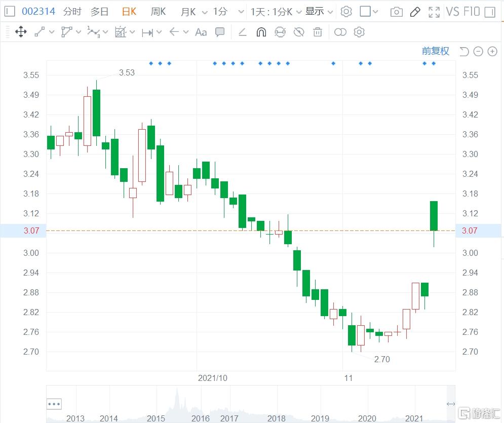Select the 1分 one-minute period tab
The width and height of the screenshot is (504, 423).
click(x=220, y=12)
